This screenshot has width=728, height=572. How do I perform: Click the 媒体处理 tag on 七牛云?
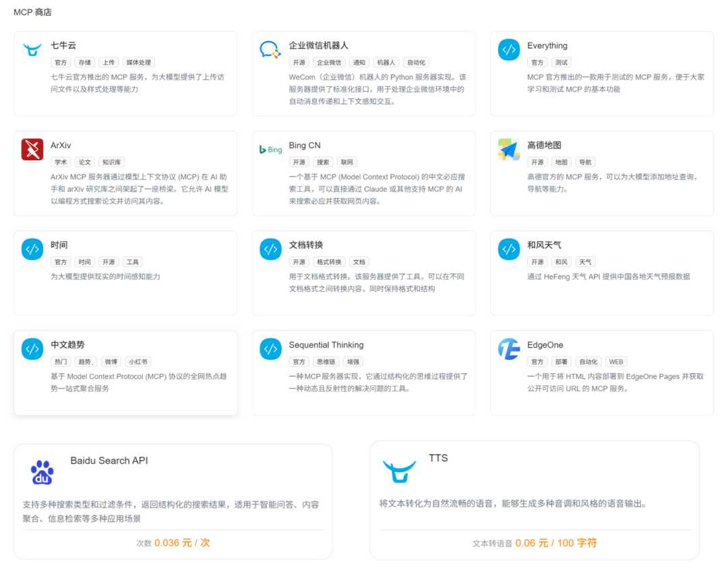139,63
